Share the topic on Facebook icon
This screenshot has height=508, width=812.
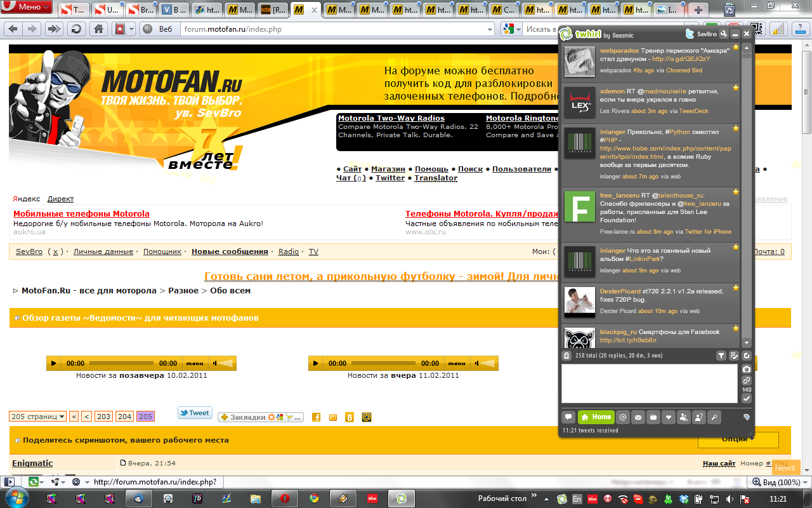coord(316,417)
